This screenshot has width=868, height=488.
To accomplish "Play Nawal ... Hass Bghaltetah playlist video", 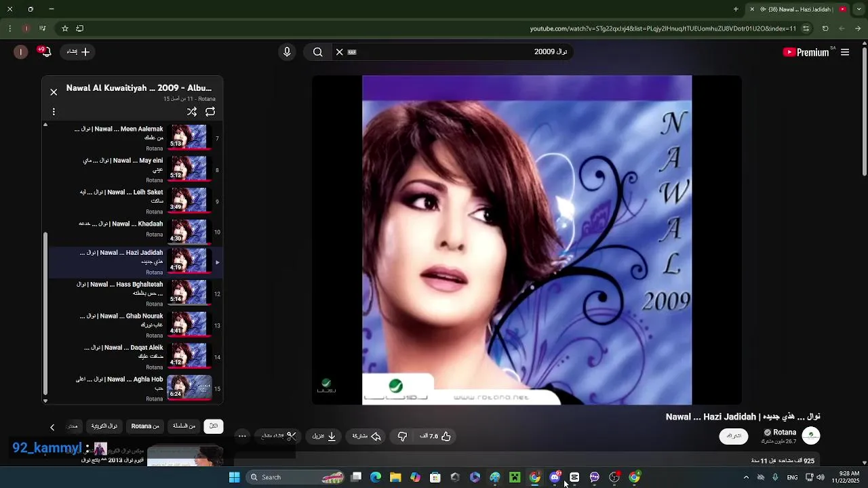I will pos(136,294).
